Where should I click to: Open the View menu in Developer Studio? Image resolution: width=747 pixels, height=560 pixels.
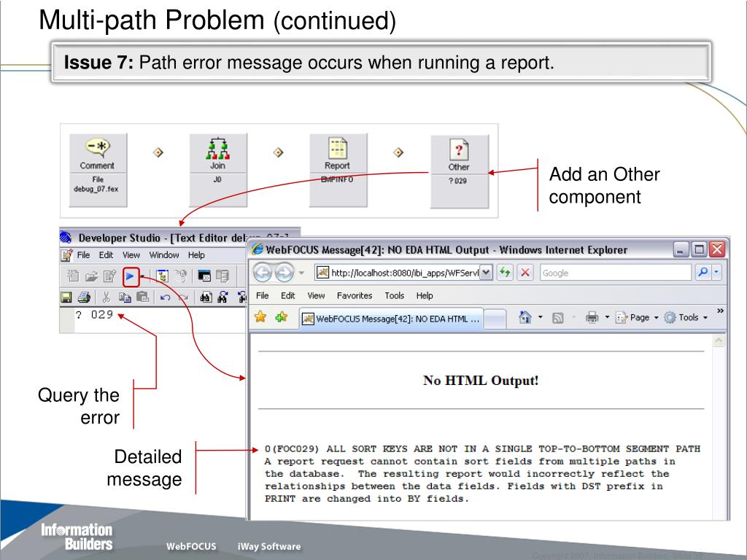click(x=131, y=255)
